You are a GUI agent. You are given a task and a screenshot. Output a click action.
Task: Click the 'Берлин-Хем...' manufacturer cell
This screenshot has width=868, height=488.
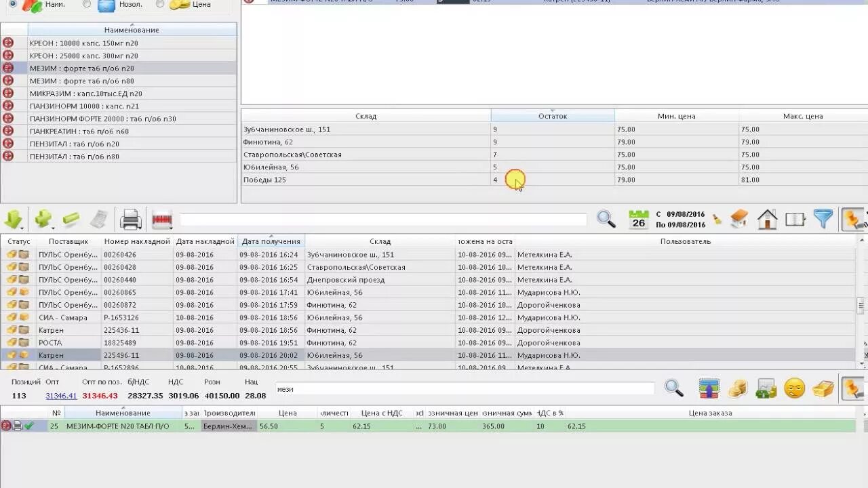tap(229, 426)
